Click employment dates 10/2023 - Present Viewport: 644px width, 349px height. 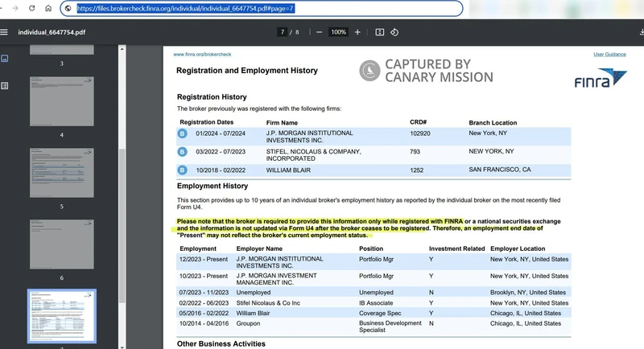click(x=204, y=276)
